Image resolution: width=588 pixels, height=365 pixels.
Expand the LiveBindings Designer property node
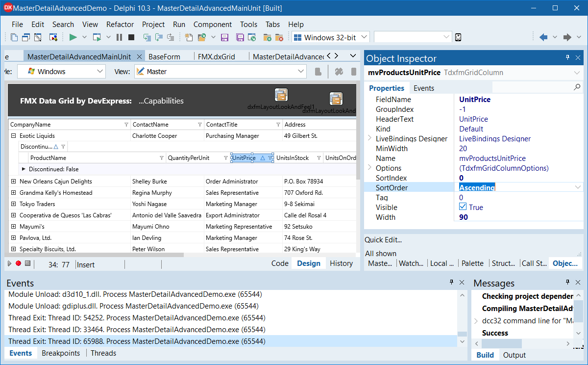(369, 138)
